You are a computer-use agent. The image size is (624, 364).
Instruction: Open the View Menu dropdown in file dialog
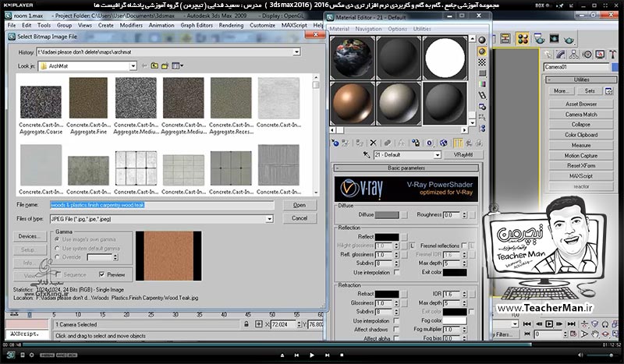pyautogui.click(x=178, y=66)
